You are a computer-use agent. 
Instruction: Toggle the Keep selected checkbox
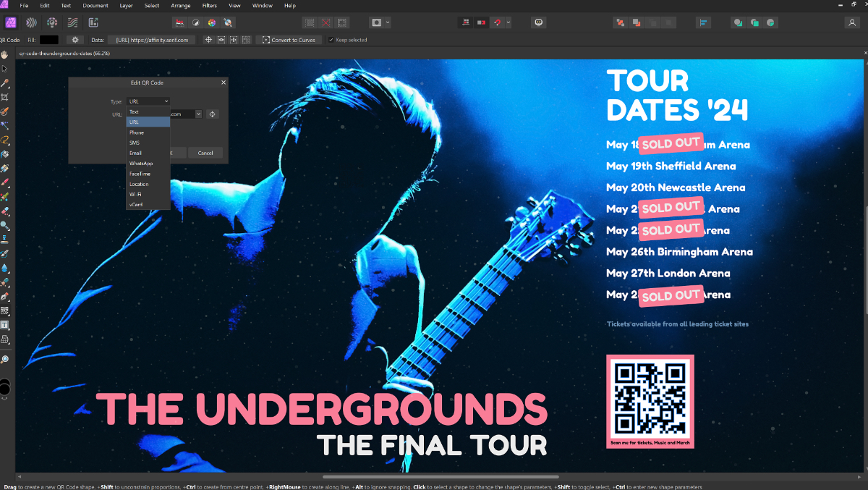(x=331, y=40)
